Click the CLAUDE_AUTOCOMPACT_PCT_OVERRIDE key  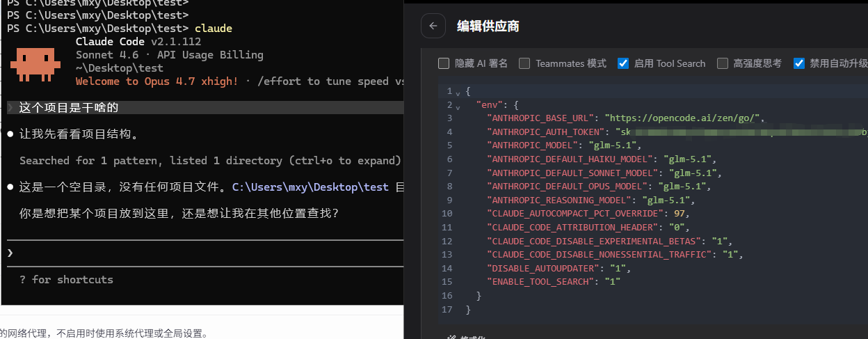click(x=575, y=213)
